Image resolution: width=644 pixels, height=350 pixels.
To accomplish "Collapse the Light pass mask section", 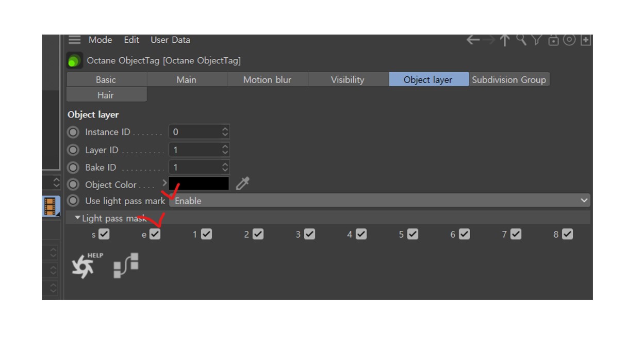I will tap(77, 218).
